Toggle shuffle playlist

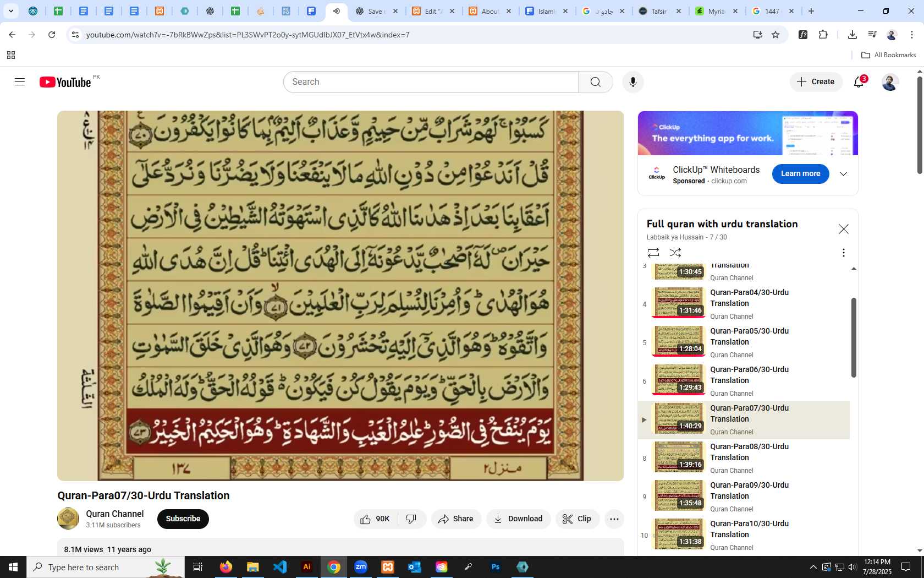point(675,253)
